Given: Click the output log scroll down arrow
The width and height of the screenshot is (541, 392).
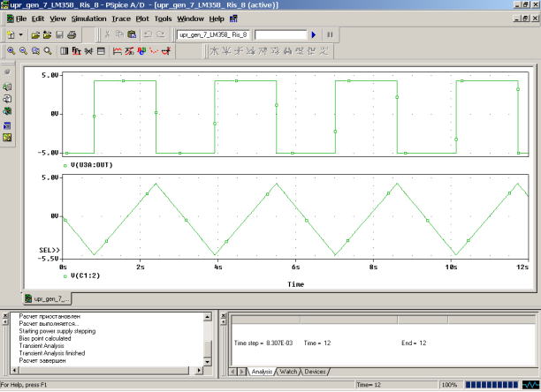Looking at the screenshot, I should pos(208,362).
